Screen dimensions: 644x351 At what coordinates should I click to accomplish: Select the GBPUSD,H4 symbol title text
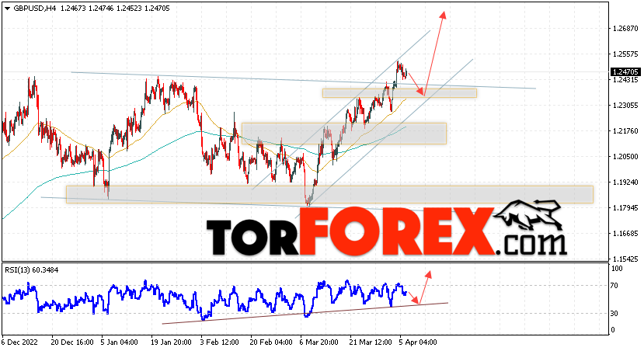(34, 9)
